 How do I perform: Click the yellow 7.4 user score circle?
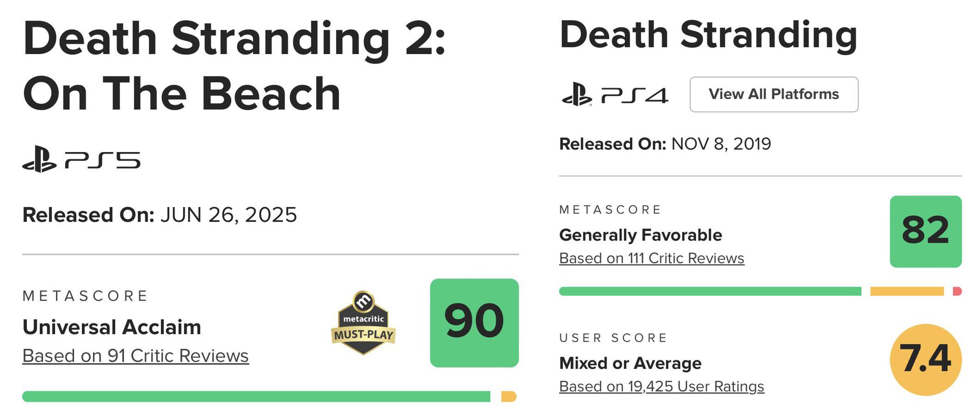(925, 359)
